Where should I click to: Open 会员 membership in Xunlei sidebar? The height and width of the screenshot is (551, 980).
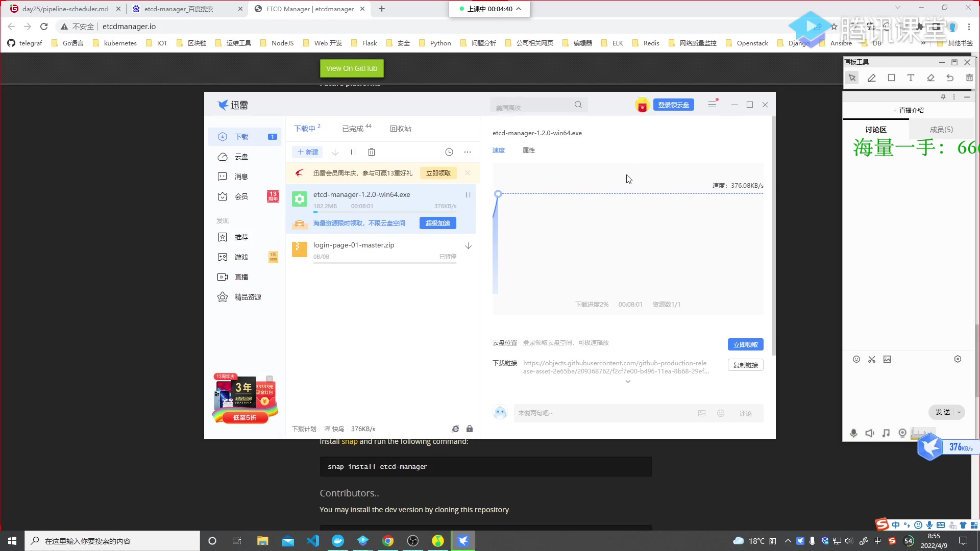pos(241,196)
